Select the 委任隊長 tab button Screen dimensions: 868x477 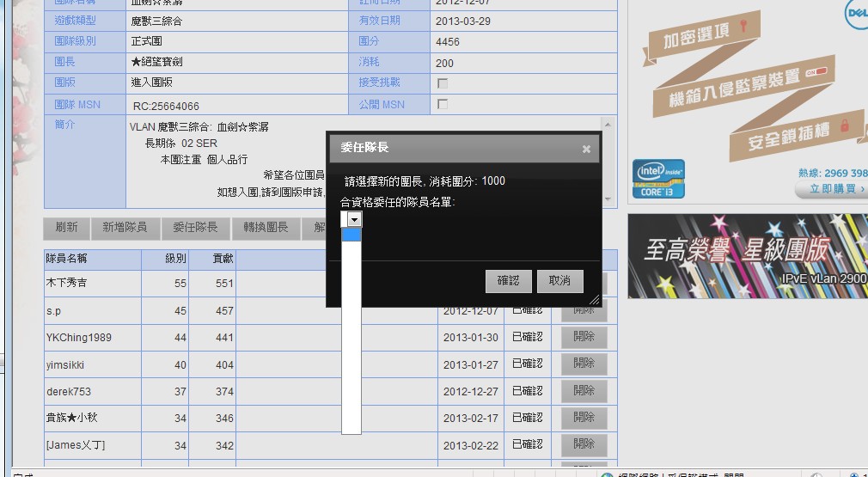pos(195,228)
